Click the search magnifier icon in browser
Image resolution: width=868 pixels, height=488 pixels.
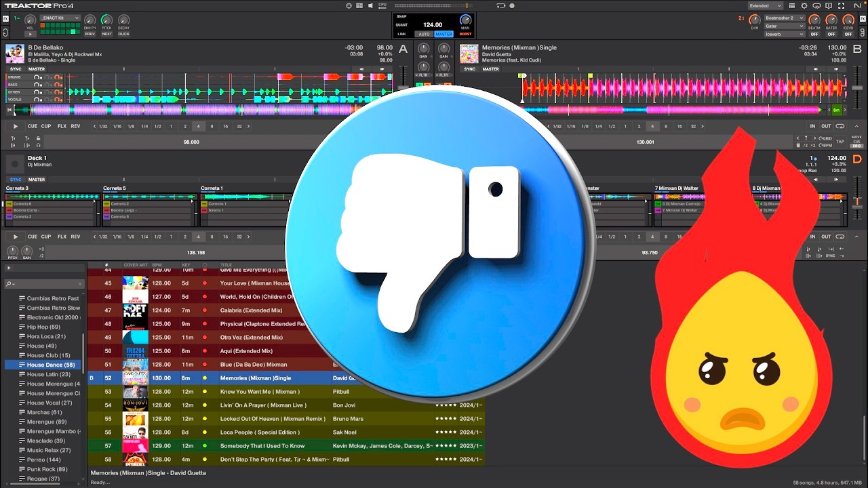(9, 284)
